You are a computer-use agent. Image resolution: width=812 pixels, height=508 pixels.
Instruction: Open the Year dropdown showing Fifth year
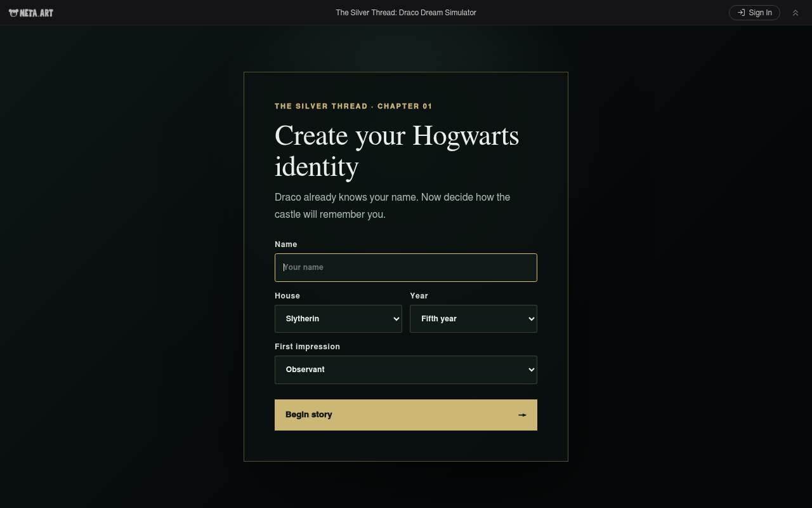click(x=473, y=319)
